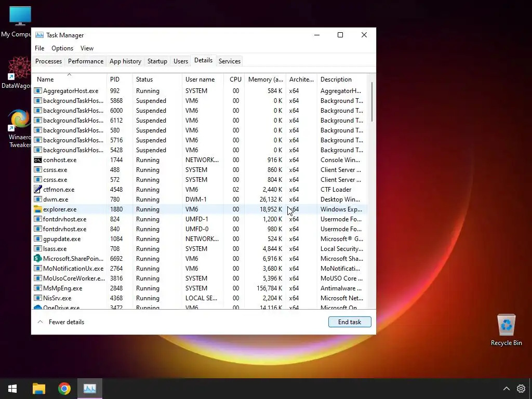
Task: Sort by the PID column header
Action: [x=119, y=79]
